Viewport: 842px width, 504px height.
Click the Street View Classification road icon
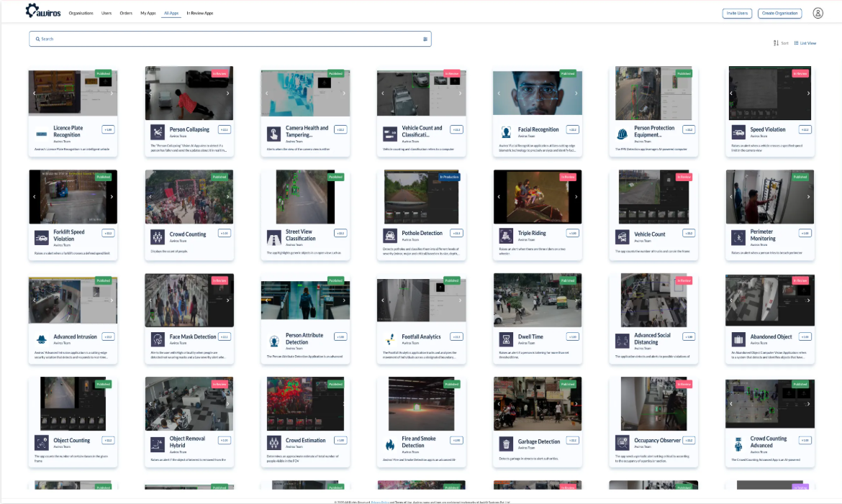point(274,237)
